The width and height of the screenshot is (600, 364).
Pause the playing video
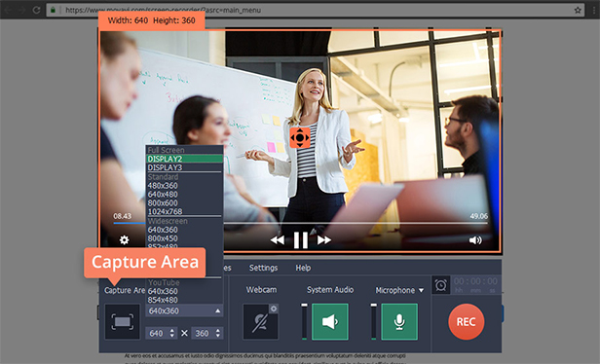click(301, 240)
